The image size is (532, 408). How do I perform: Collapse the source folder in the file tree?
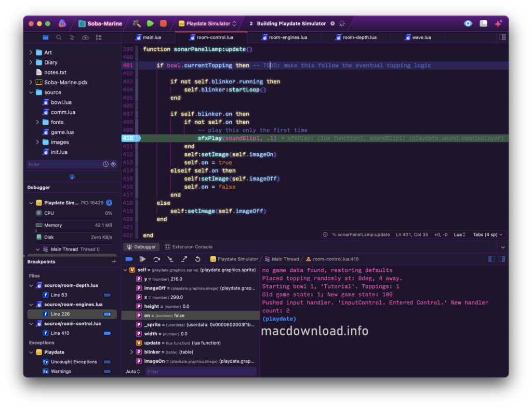[32, 92]
